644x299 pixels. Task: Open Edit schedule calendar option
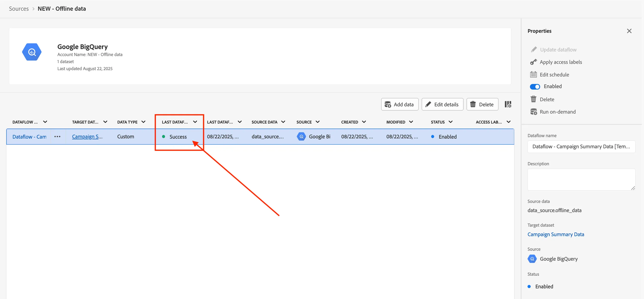(x=550, y=75)
